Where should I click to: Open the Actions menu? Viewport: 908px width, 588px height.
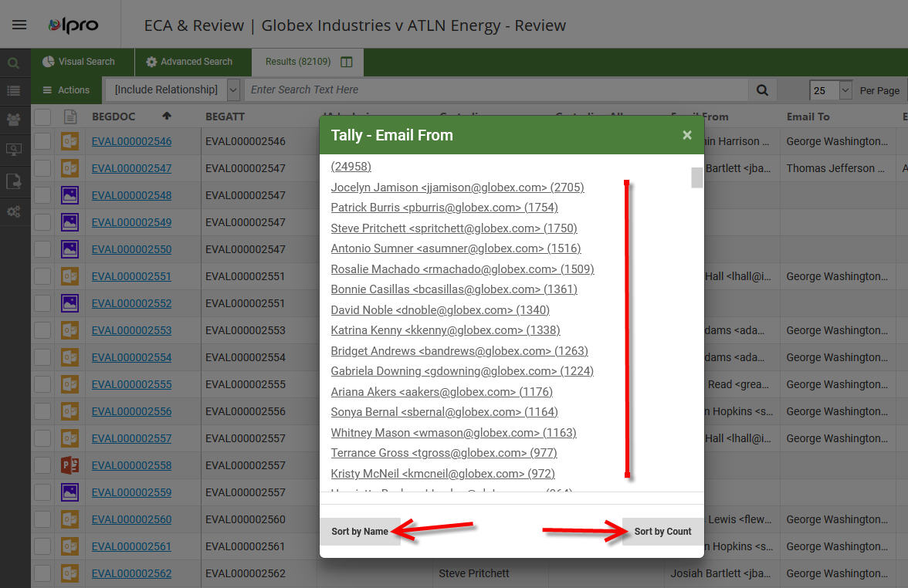click(x=66, y=90)
